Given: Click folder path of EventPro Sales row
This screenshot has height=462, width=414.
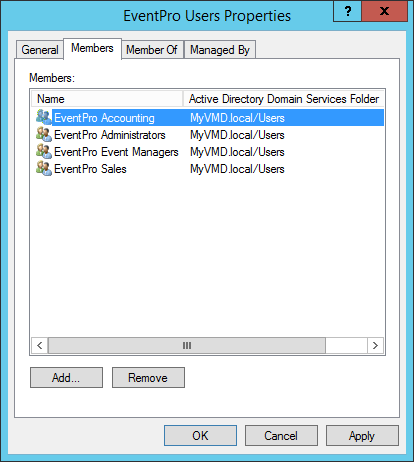Looking at the screenshot, I should click(x=237, y=169).
